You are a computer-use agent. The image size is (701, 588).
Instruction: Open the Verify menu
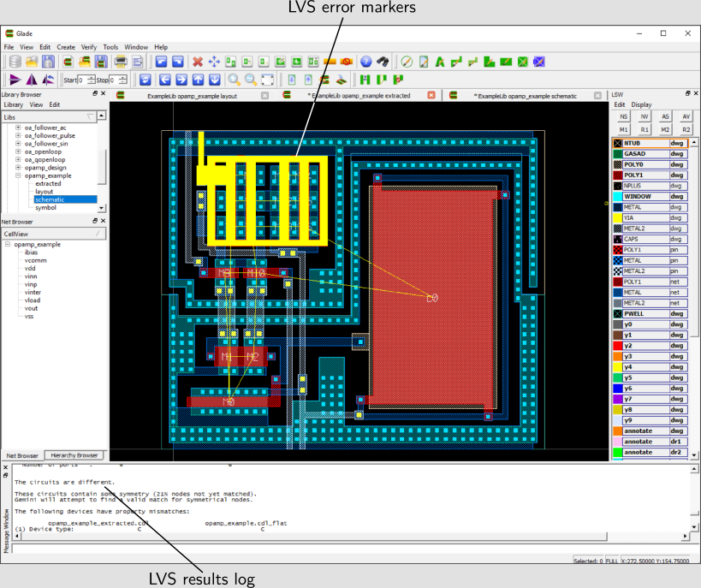[x=89, y=47]
